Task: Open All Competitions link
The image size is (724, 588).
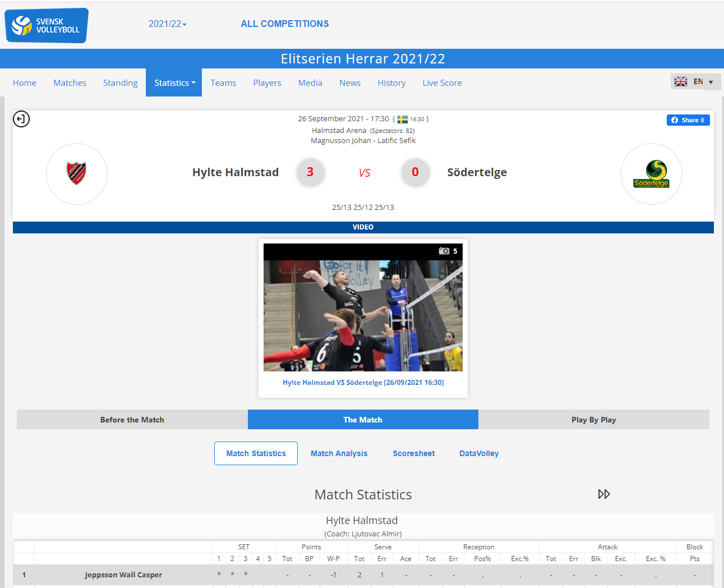Action: (x=284, y=24)
